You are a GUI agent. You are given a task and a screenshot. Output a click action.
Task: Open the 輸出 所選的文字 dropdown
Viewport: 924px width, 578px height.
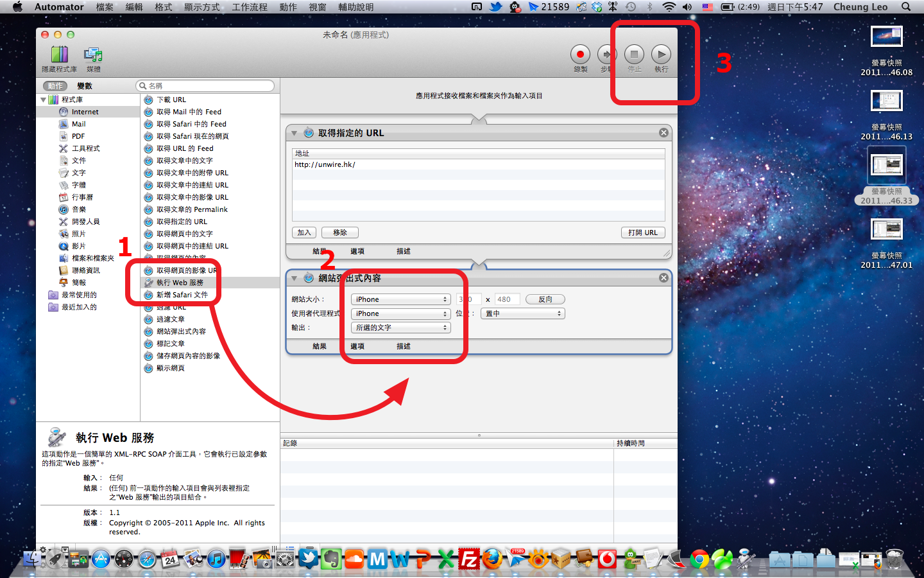pos(400,328)
